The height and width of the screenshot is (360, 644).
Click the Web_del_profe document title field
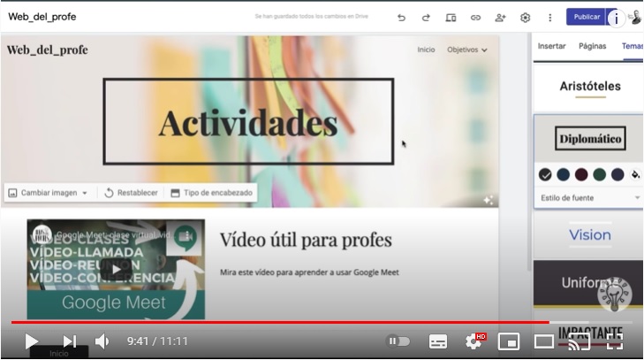point(42,17)
